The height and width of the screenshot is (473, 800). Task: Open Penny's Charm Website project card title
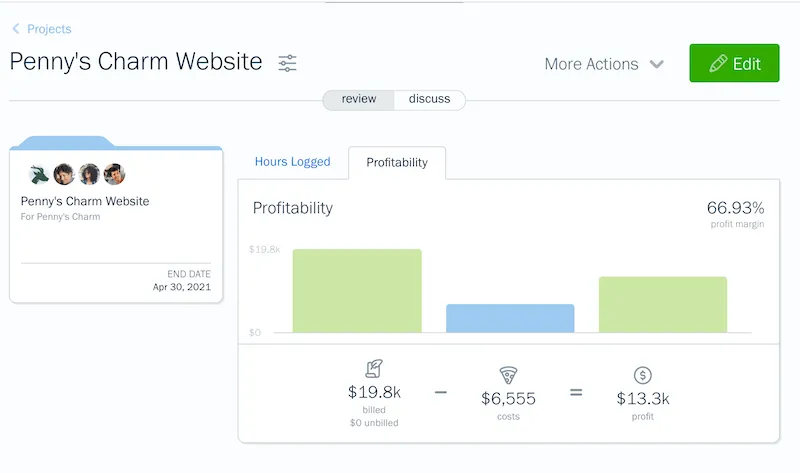pos(85,201)
